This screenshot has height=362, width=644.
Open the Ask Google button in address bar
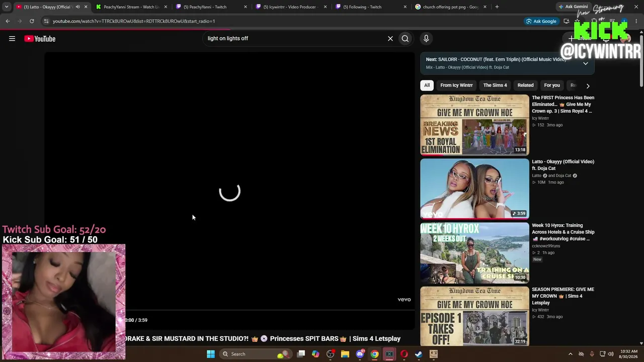click(x=541, y=21)
